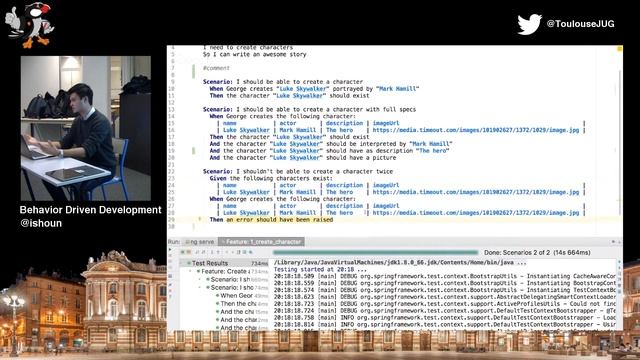Click the @ishoun handle text
640x360 pixels.
pyautogui.click(x=41, y=223)
